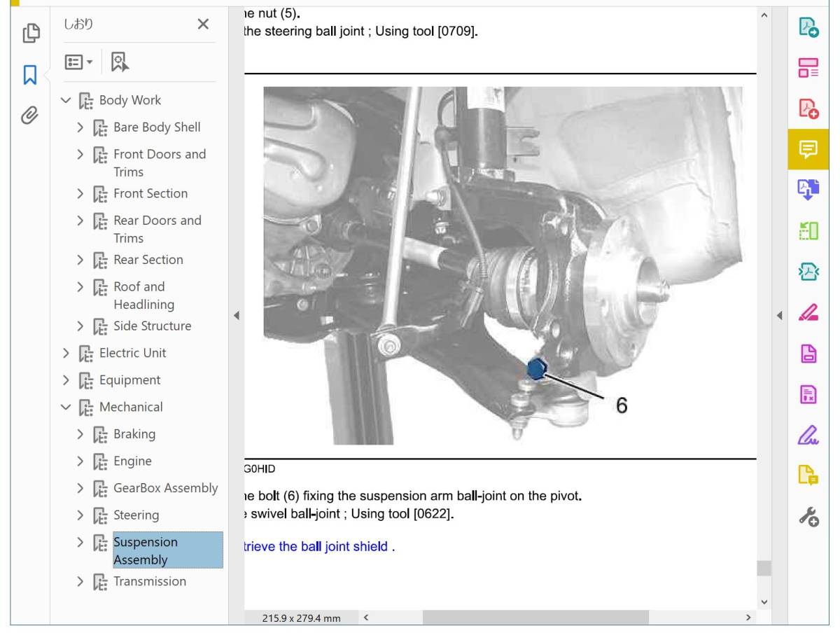Open the Organize Pages tool
840x633 pixels.
coord(808,68)
